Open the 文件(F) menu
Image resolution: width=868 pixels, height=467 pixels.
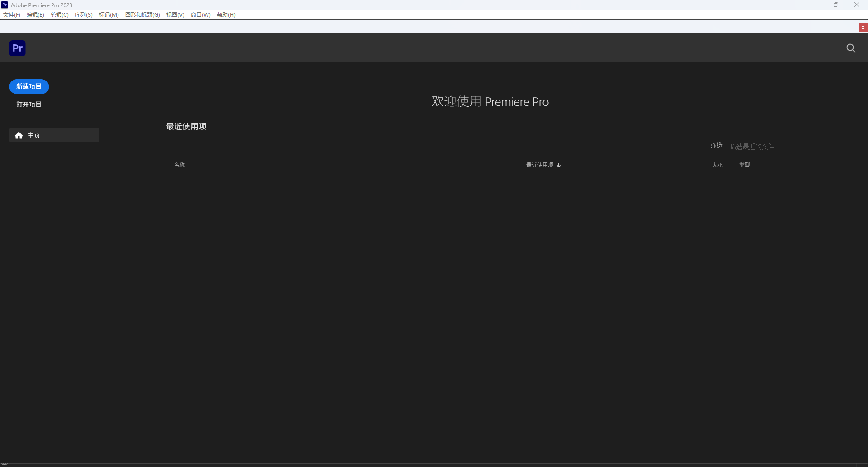(12, 15)
